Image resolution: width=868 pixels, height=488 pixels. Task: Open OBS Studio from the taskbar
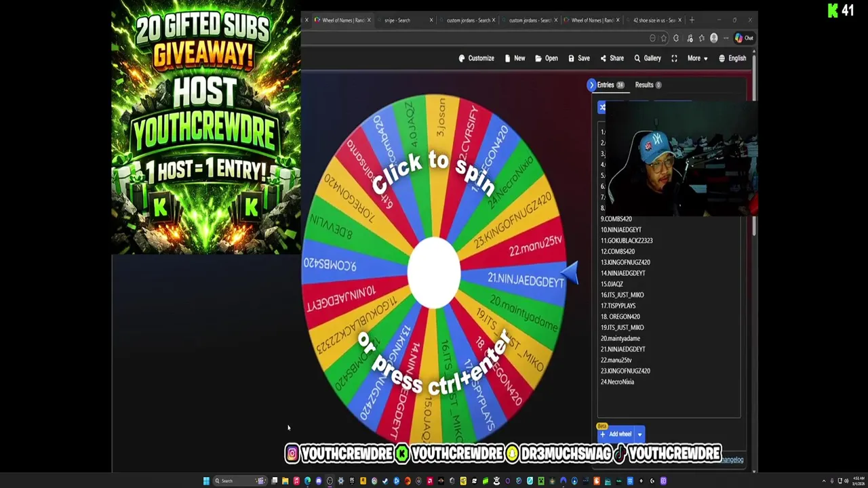point(330,481)
